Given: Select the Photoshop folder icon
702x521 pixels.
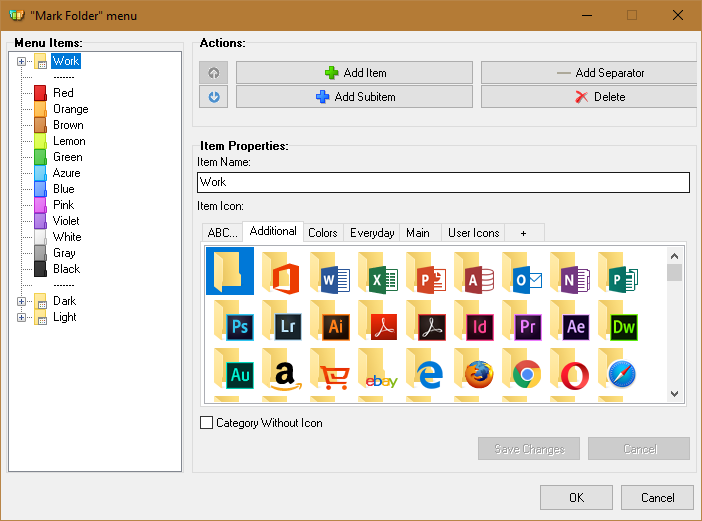Looking at the screenshot, I should (234, 321).
